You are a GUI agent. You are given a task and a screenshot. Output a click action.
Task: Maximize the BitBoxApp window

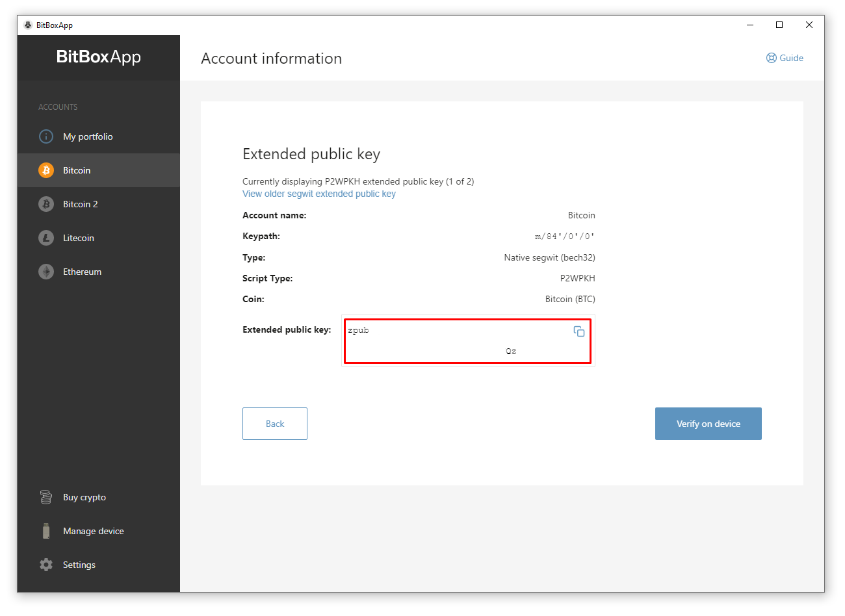click(x=779, y=25)
